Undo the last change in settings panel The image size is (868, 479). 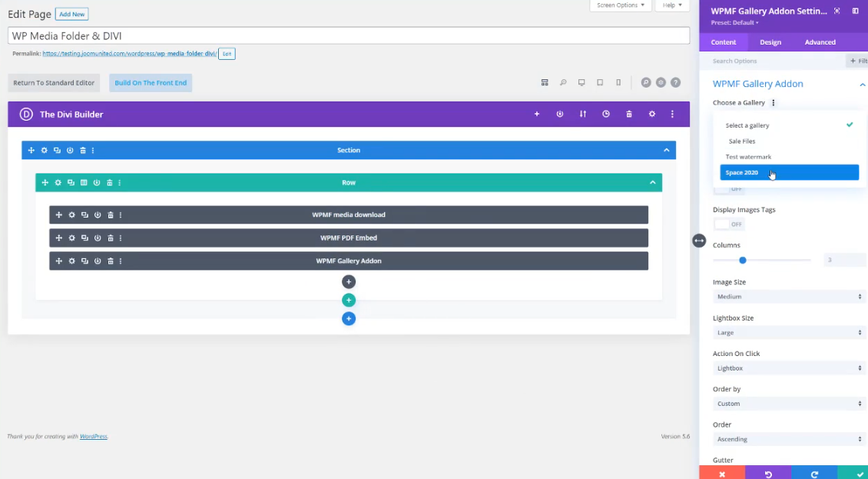(768, 474)
